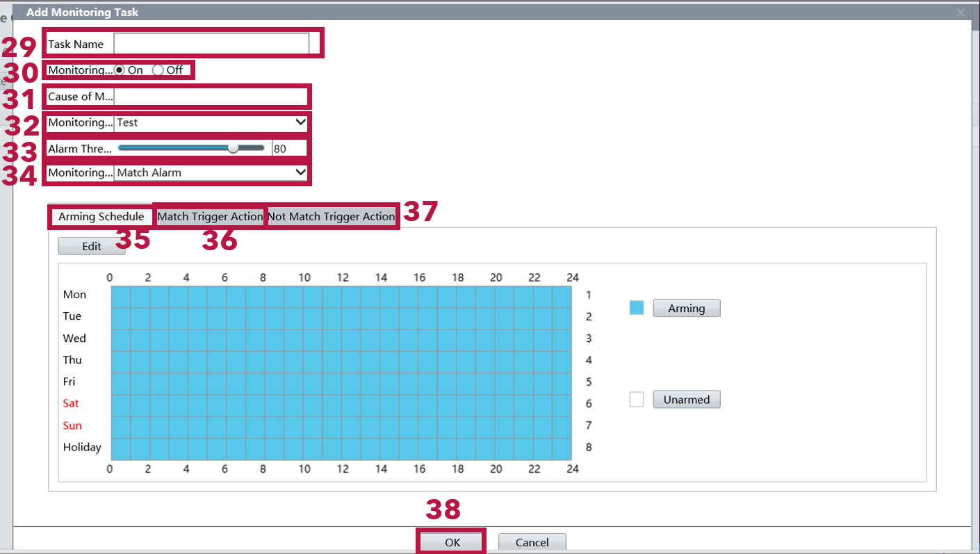Screen dimensions: 980x554
Task: Open the Not Match Trigger Action tab
Action: point(332,217)
